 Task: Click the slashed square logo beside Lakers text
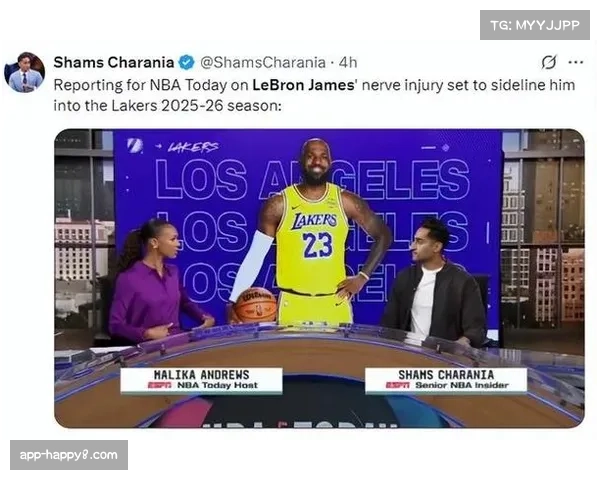point(135,146)
